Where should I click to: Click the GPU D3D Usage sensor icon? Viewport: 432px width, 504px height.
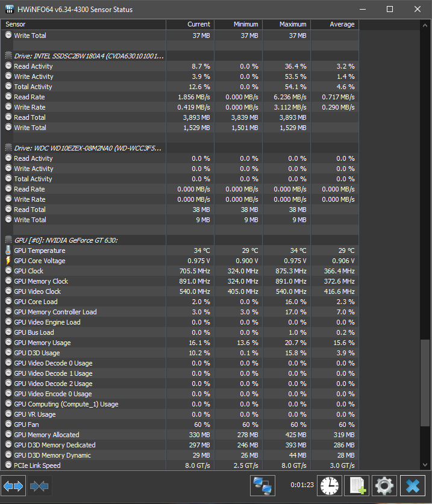tap(8, 352)
